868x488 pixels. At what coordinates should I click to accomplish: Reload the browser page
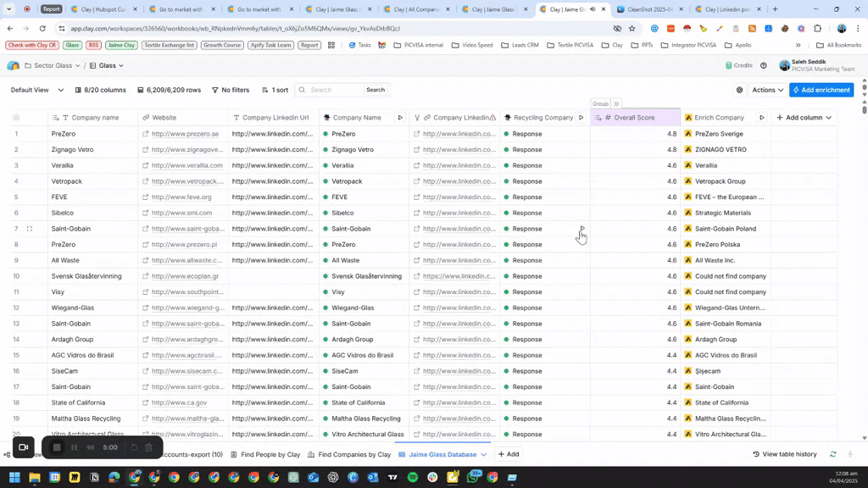(x=42, y=28)
